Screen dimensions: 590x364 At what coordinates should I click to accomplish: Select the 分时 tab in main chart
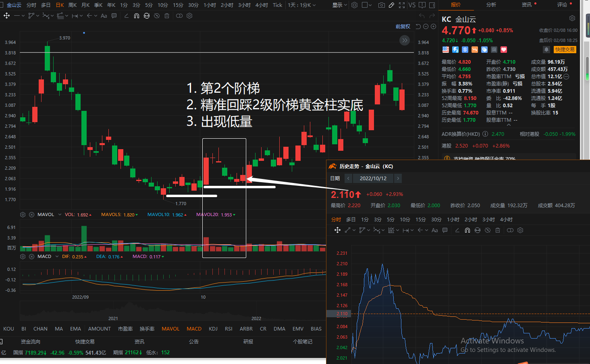point(31,5)
